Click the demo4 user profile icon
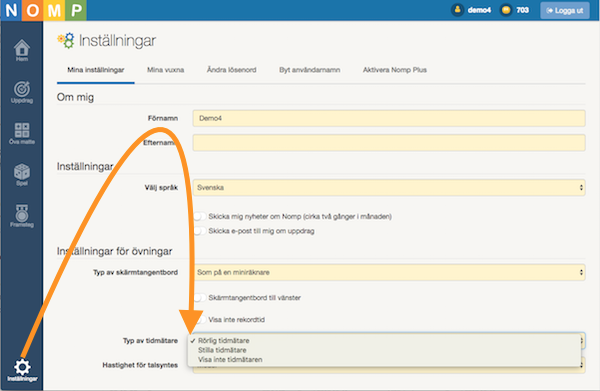This screenshot has height=391, width=600. [x=457, y=10]
